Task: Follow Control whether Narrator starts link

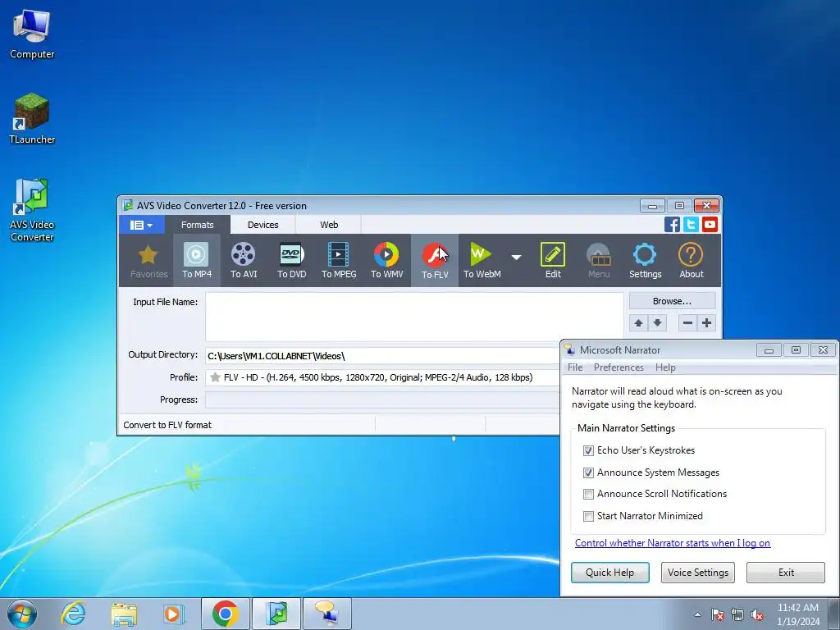Action: coord(673,543)
